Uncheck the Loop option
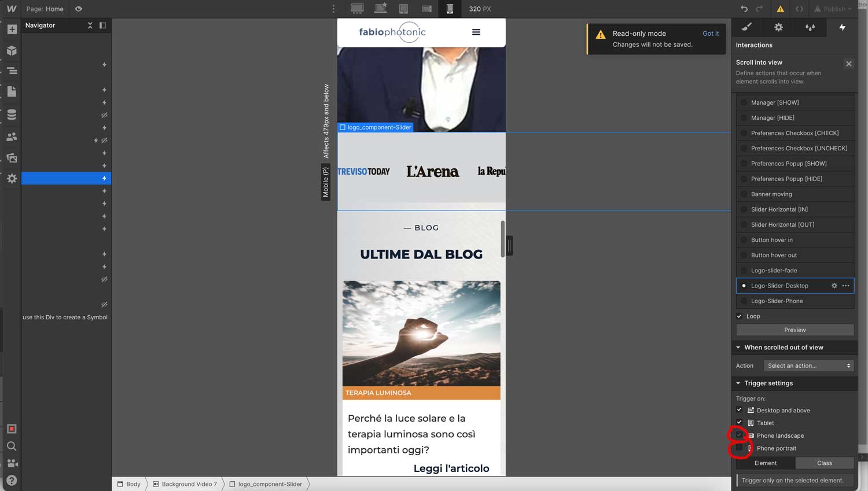The image size is (868, 491). [x=739, y=316]
